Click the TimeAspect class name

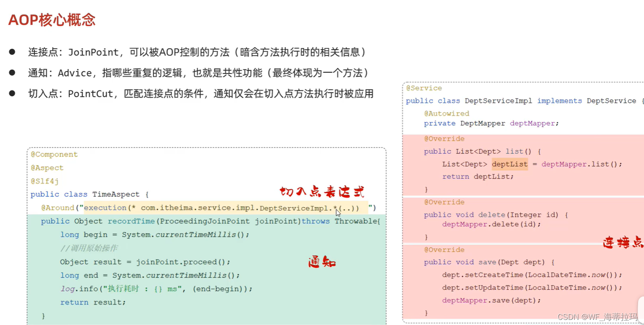click(x=116, y=194)
